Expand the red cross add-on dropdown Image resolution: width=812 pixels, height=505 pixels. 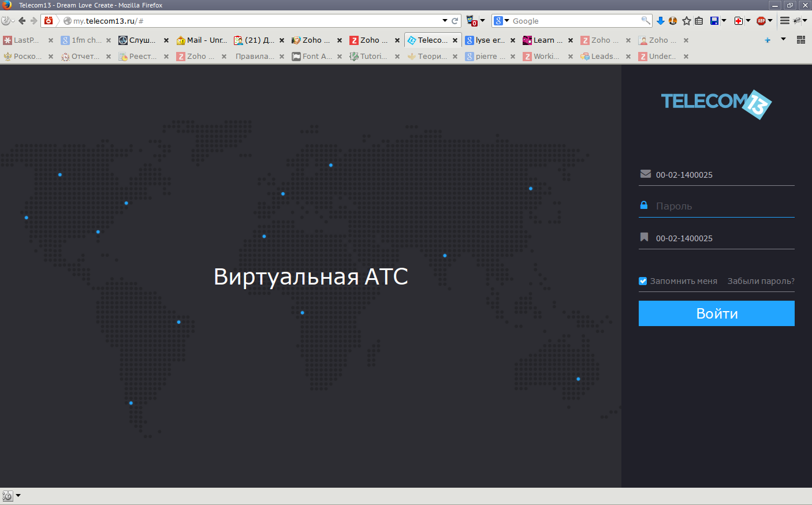(x=748, y=21)
